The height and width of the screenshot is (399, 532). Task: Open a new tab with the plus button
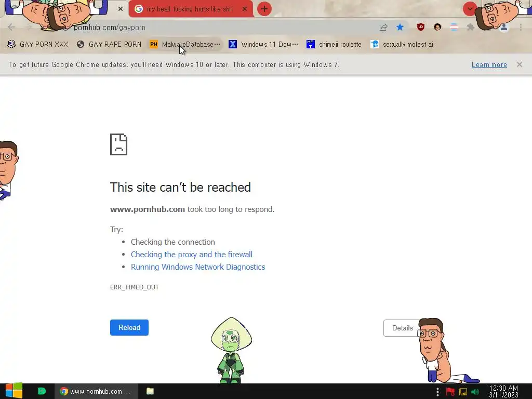coord(264,9)
